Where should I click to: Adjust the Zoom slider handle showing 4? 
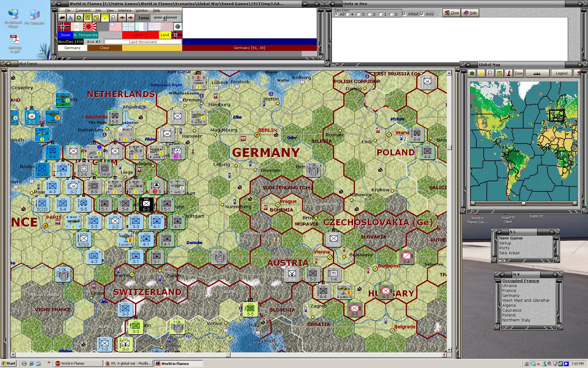click(164, 18)
